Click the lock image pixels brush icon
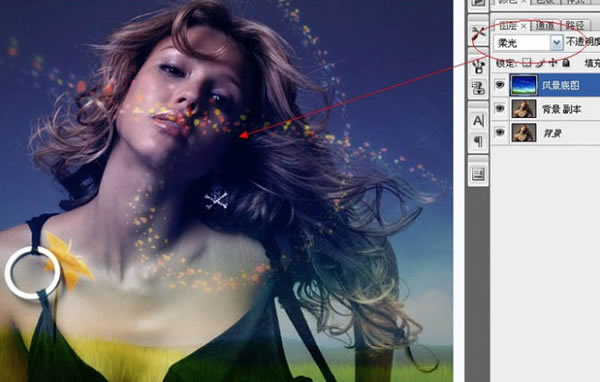 pos(540,62)
